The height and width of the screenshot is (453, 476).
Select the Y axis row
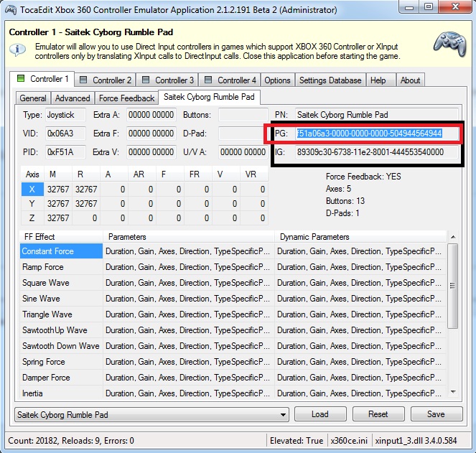pyautogui.click(x=144, y=203)
